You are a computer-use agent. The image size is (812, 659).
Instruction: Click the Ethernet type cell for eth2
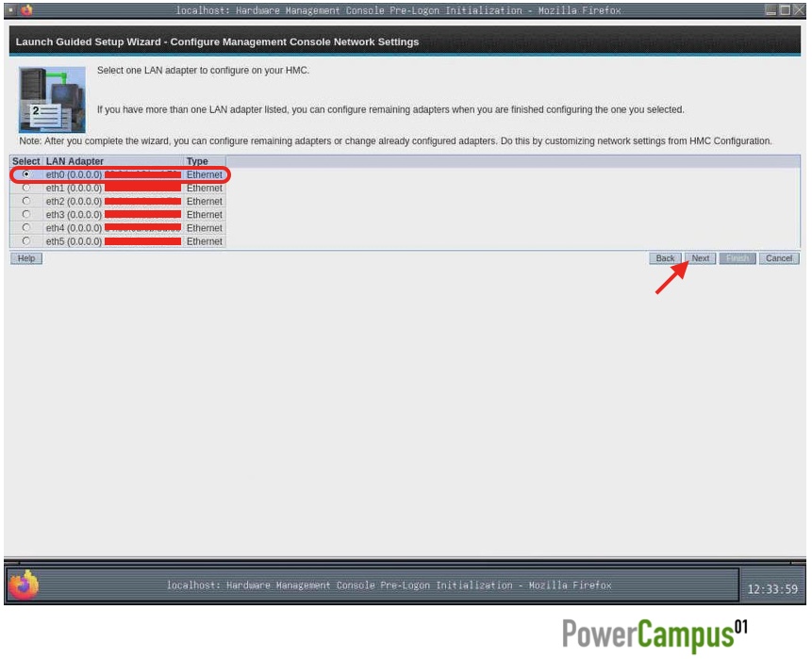point(205,202)
